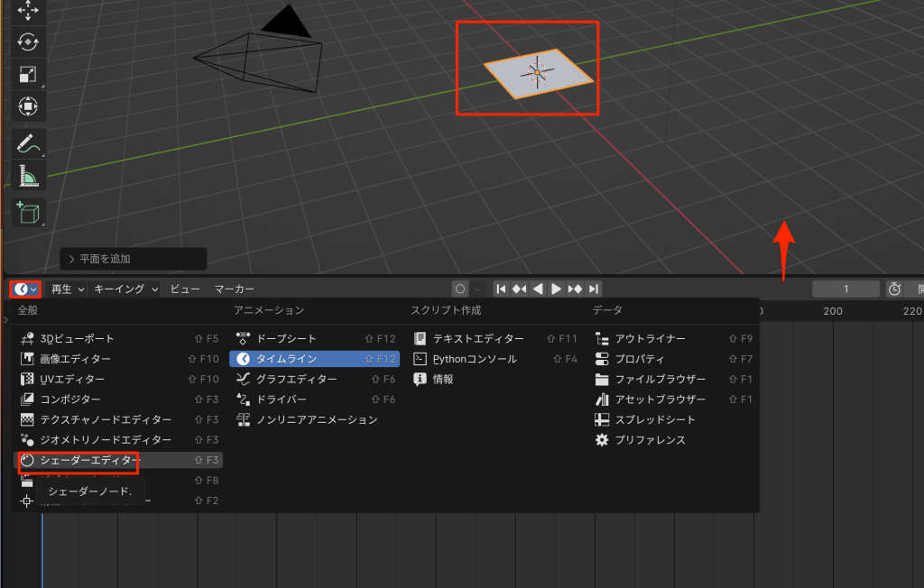This screenshot has width=924, height=588.
Task: Select the Rotate tool
Action: click(x=28, y=41)
